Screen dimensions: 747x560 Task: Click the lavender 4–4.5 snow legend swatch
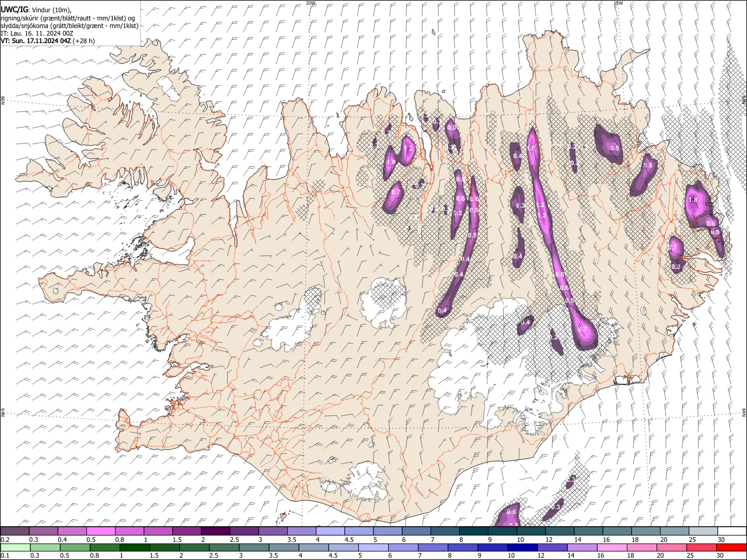(x=330, y=531)
